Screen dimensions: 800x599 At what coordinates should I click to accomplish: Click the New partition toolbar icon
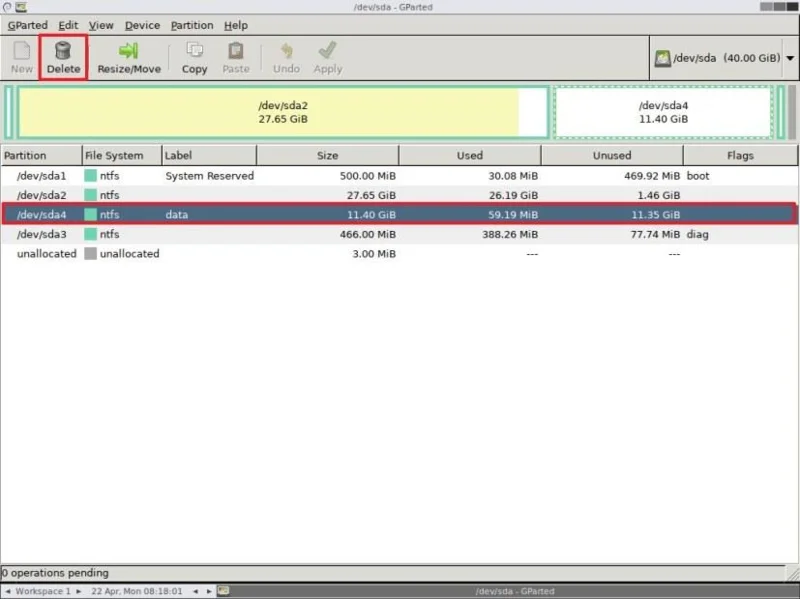[21, 58]
